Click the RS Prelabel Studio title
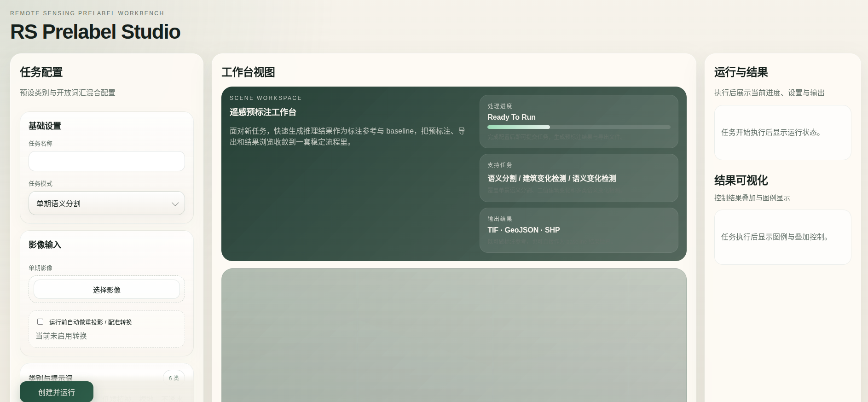868x402 pixels. tap(95, 32)
